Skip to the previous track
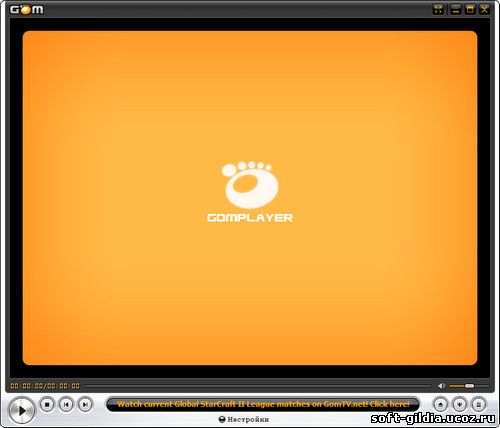Viewport: 500px width, 428px height. point(66,405)
